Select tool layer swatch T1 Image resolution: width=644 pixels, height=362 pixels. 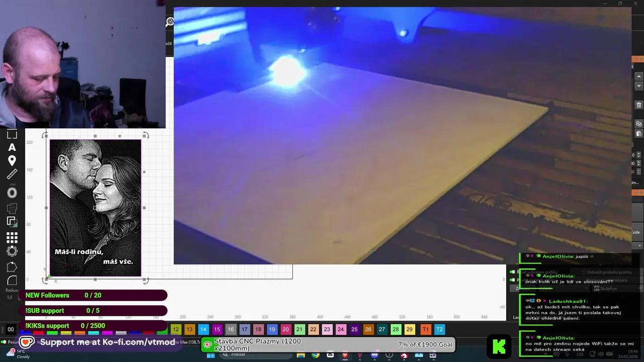pyautogui.click(x=426, y=329)
